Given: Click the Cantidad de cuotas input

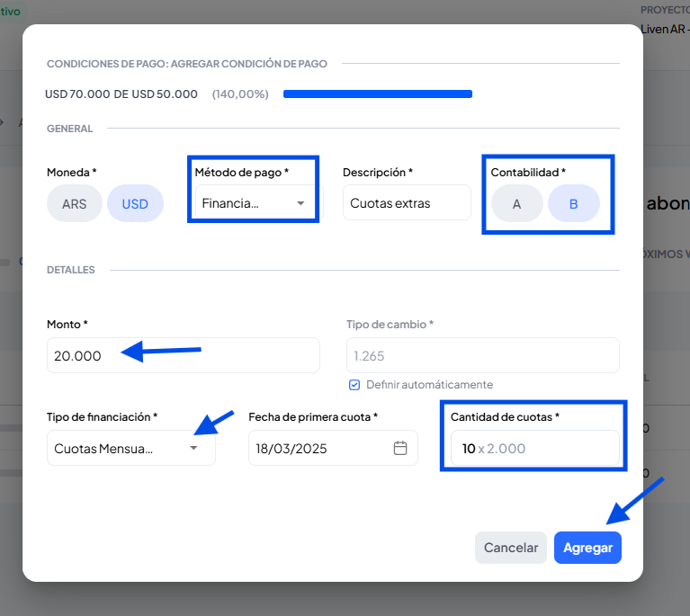Looking at the screenshot, I should click(531, 448).
